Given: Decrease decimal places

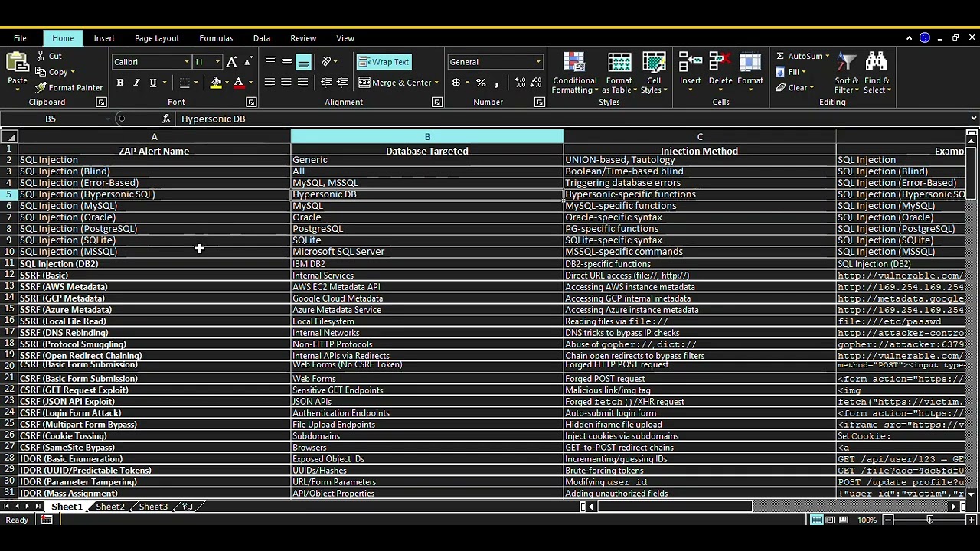Looking at the screenshot, I should 536,83.
